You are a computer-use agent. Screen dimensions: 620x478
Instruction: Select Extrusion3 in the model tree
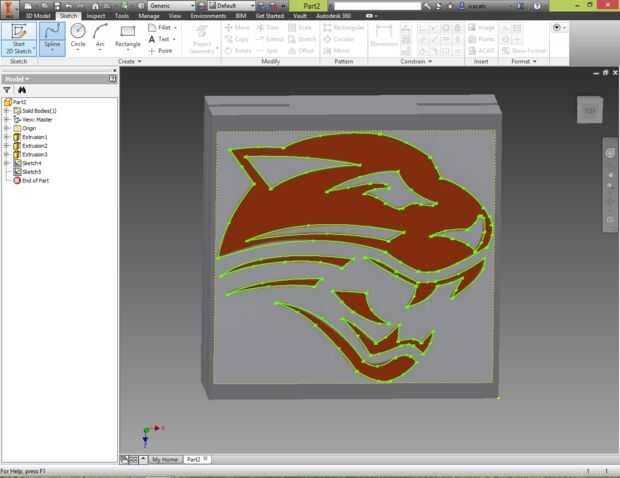(30, 154)
